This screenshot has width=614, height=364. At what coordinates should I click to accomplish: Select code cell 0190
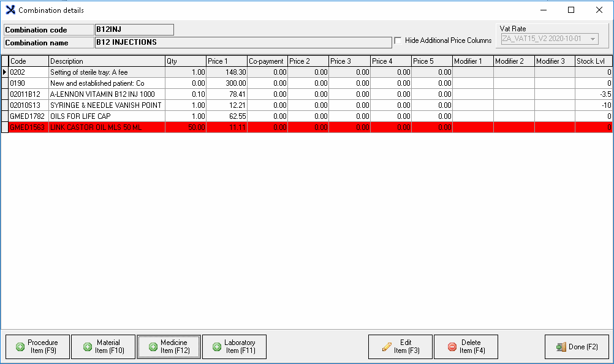[x=29, y=83]
